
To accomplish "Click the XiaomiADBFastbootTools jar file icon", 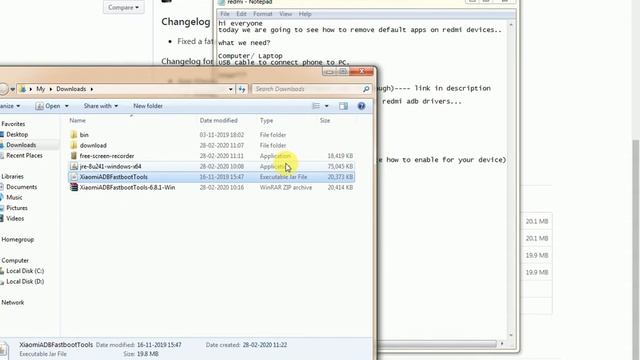I will pos(73,177).
